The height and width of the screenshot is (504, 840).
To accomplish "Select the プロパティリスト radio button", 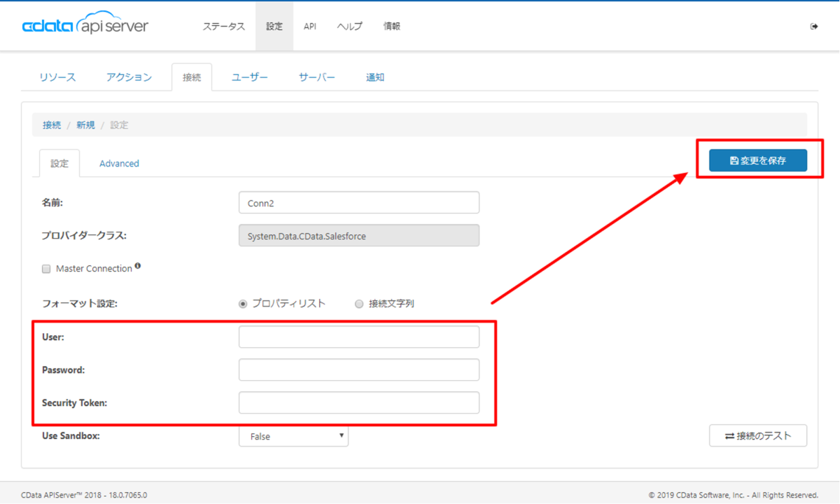I will click(243, 304).
